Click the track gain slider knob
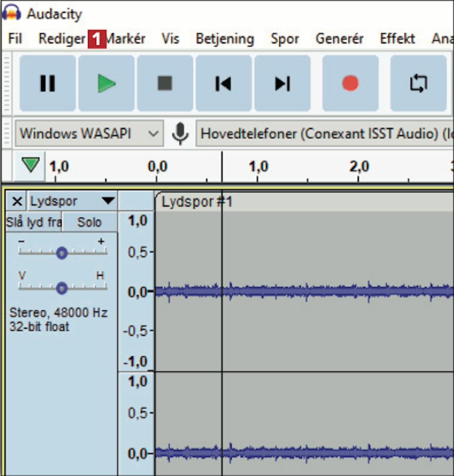The image size is (454, 476). [62, 253]
